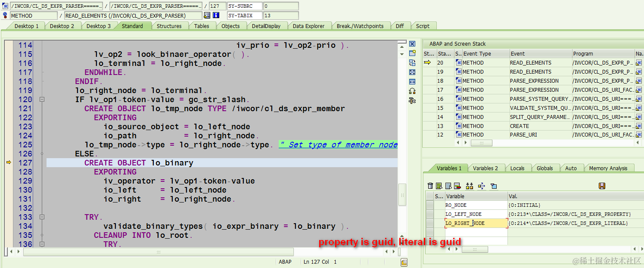The height and width of the screenshot is (268, 644).
Task: Switch to the Globals tab
Action: pos(544,168)
